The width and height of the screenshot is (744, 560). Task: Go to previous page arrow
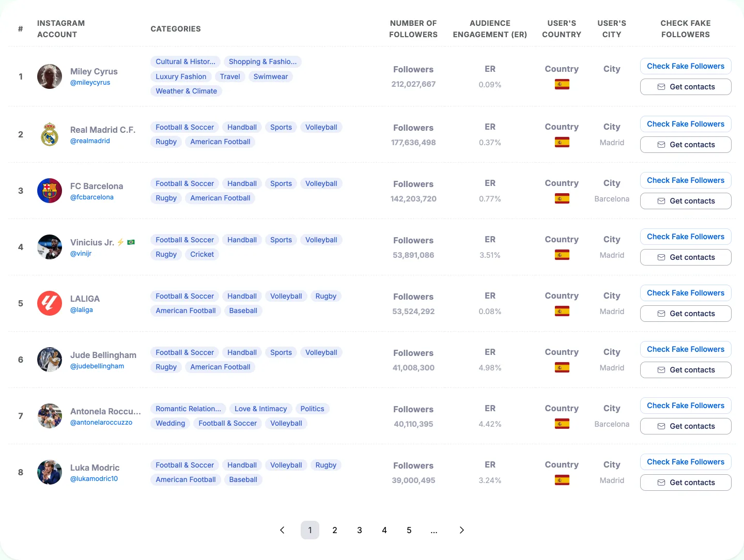coord(282,530)
